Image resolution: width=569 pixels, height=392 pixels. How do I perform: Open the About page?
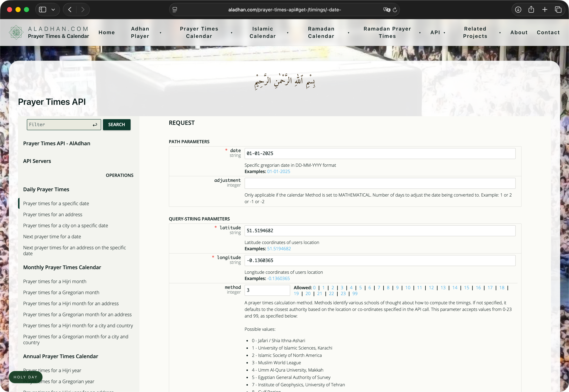(519, 32)
